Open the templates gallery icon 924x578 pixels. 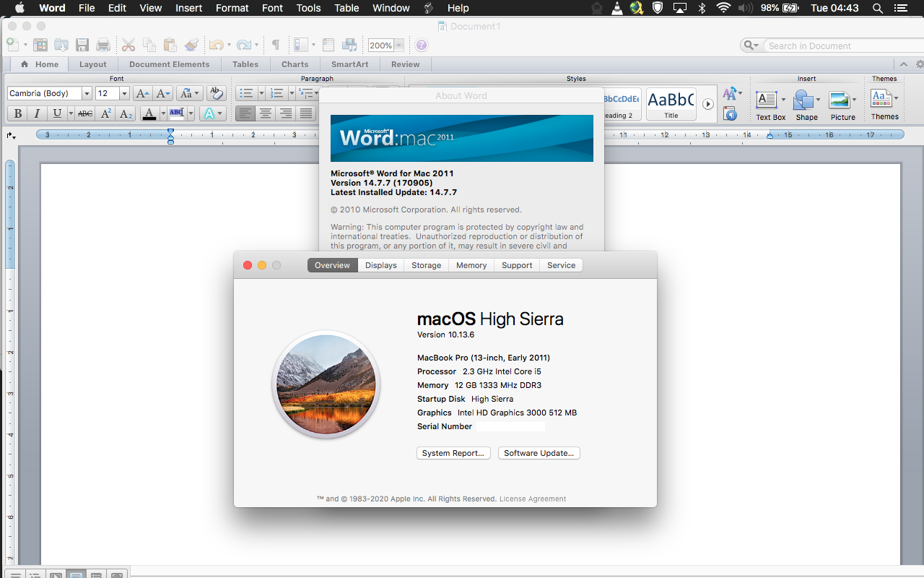point(40,45)
